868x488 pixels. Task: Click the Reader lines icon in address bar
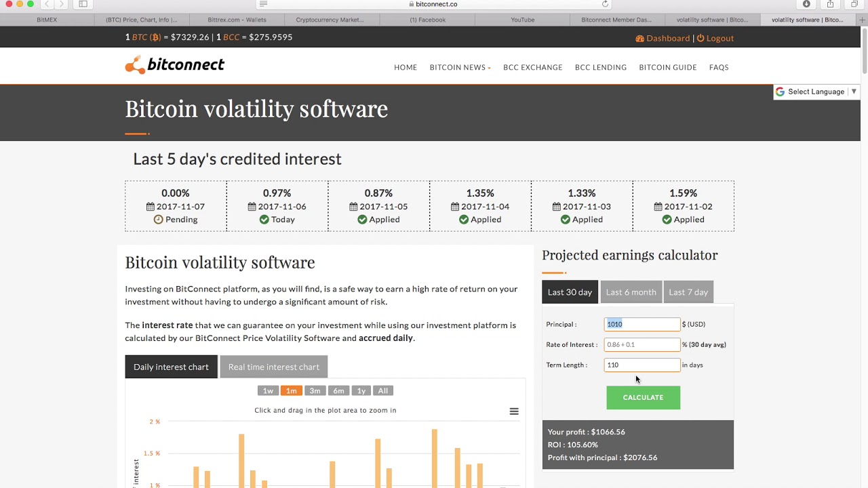click(x=263, y=4)
